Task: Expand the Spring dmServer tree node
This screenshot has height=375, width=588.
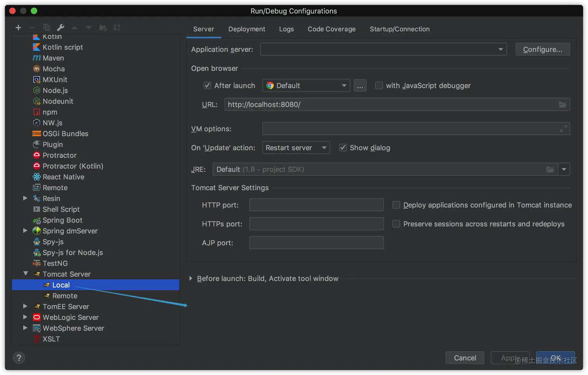Action: tap(25, 230)
